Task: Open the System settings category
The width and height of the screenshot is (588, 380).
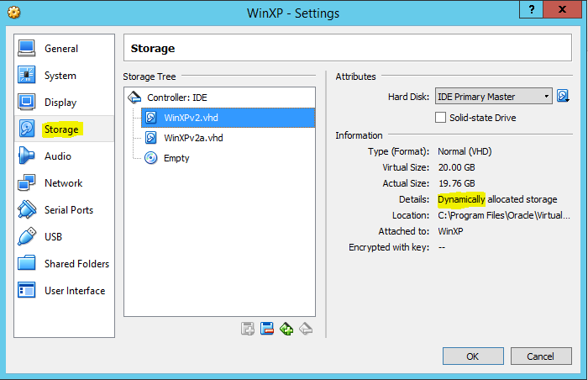Action: point(64,76)
